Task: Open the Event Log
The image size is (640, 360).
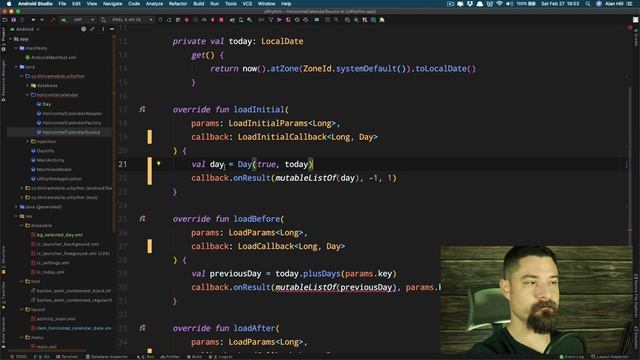Action: coord(571,357)
